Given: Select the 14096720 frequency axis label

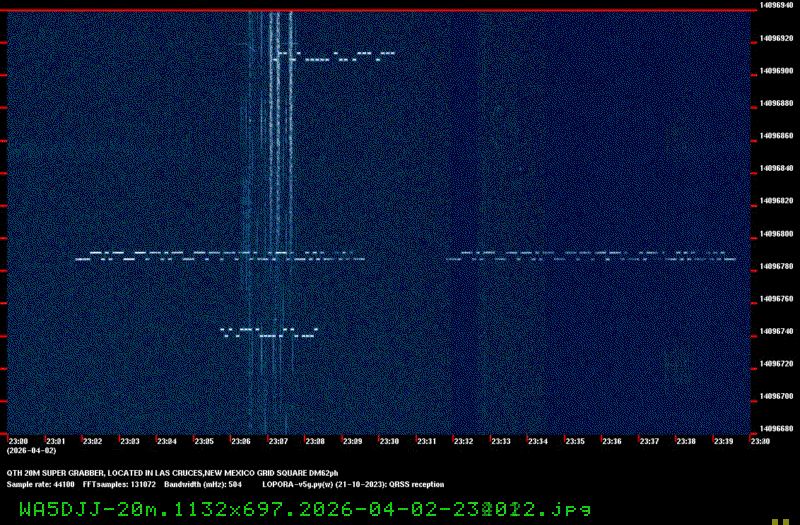Looking at the screenshot, I should coord(776,364).
